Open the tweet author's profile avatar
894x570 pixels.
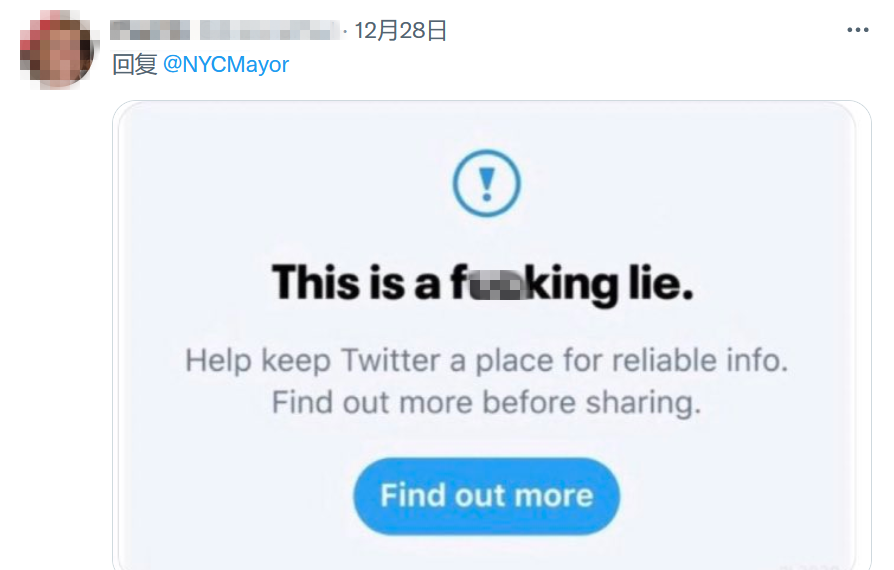coord(57,51)
